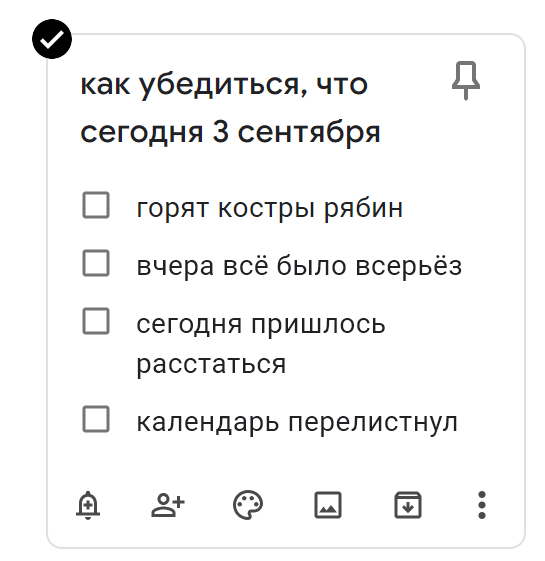Screen dimensions: 545x561
Task: Archive the note with the box-arrow icon
Action: [408, 505]
